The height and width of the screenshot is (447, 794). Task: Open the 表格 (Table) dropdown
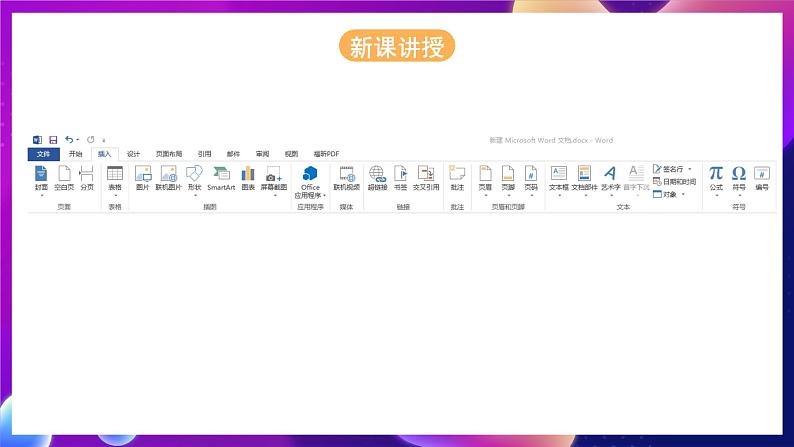pyautogui.click(x=115, y=180)
